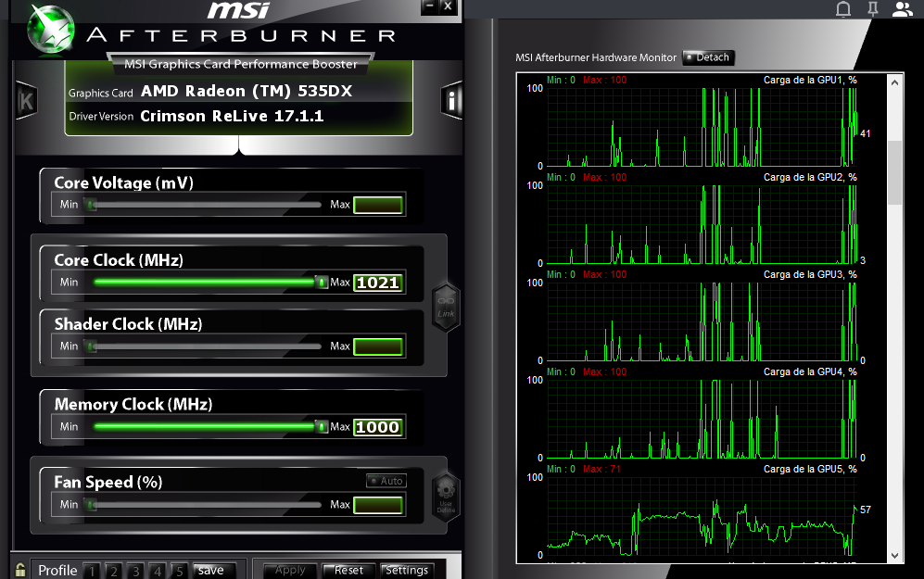Click the Detach monitor button
Viewport: 924px width, 579px height.
pyautogui.click(x=708, y=57)
